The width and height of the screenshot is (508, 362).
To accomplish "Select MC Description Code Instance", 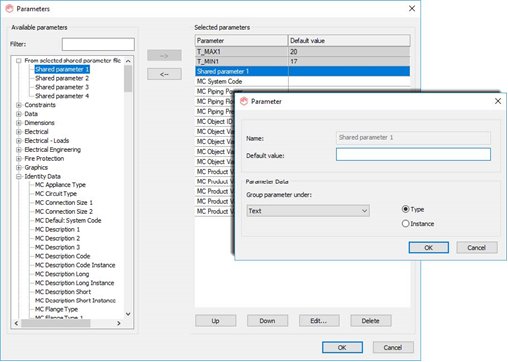I will (75, 265).
